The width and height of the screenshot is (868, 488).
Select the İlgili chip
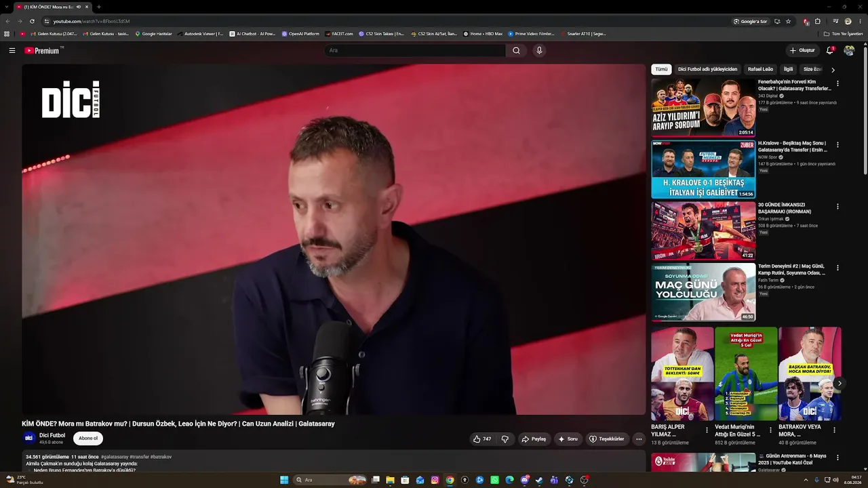point(788,69)
